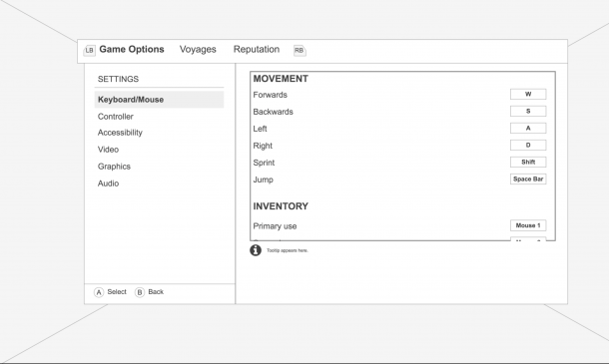Edit the Left movement key A
This screenshot has width=609, height=364.
tap(528, 128)
